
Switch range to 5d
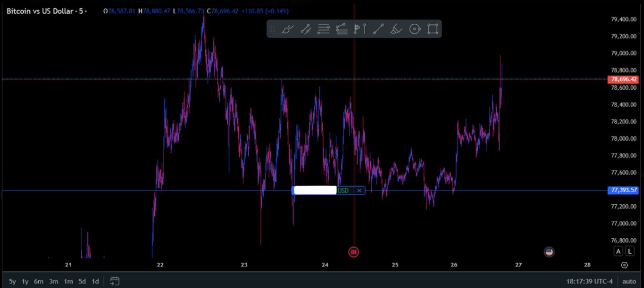pyautogui.click(x=82, y=281)
